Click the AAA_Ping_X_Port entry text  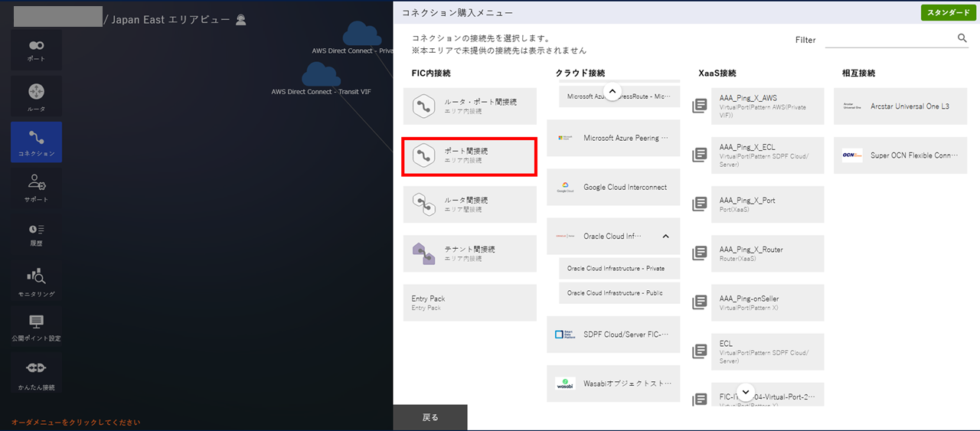pos(747,201)
